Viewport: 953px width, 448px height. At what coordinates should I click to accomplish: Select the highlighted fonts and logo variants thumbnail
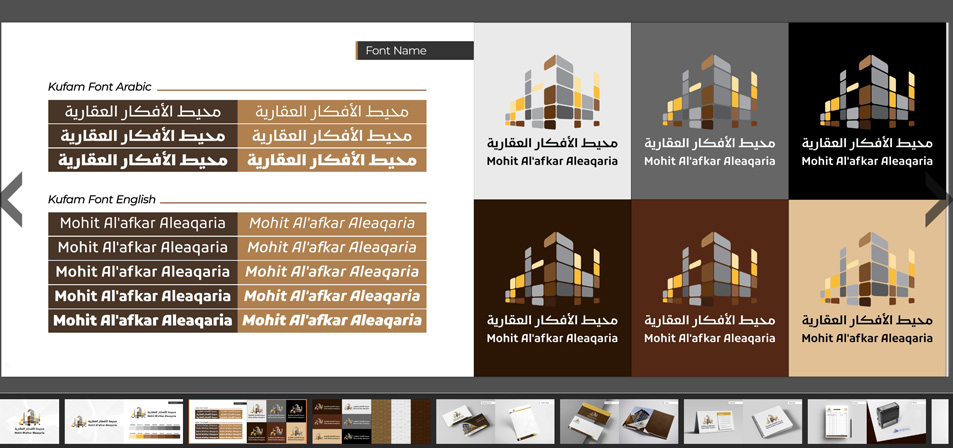coord(248,421)
